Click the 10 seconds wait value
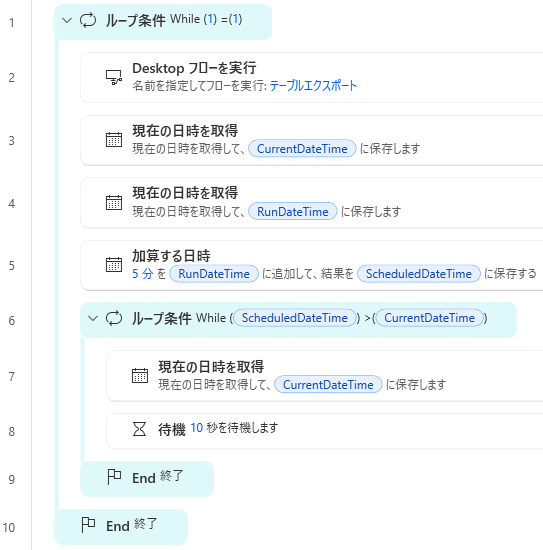Viewport: 543px width, 550px height. click(x=196, y=428)
